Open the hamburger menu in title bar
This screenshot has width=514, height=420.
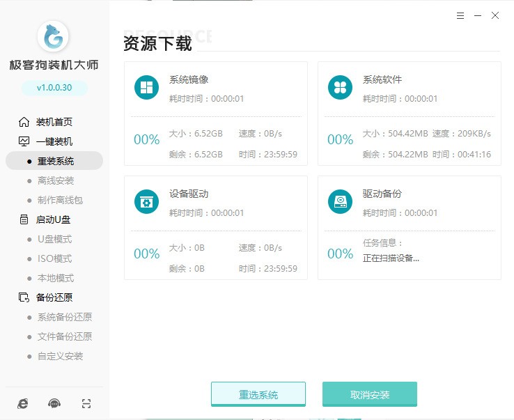coord(460,15)
